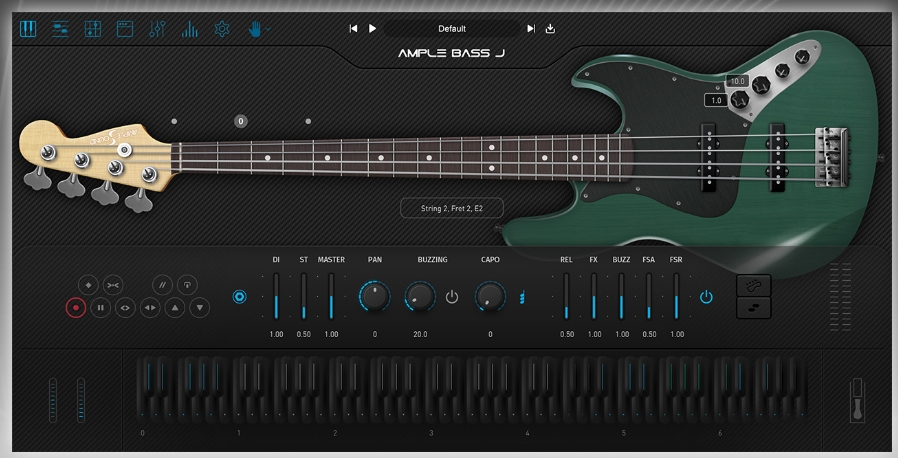
Task: Adjust the BUZZ slider
Action: point(621,296)
